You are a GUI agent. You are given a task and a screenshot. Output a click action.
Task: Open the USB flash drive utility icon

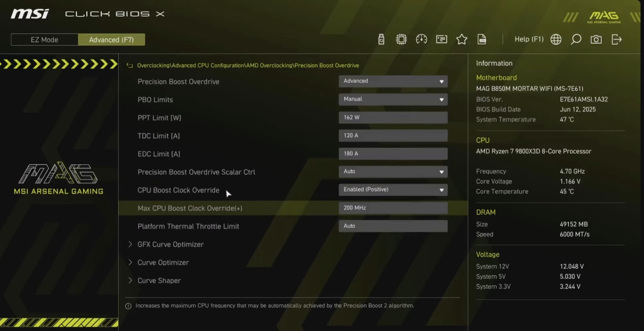[381, 39]
